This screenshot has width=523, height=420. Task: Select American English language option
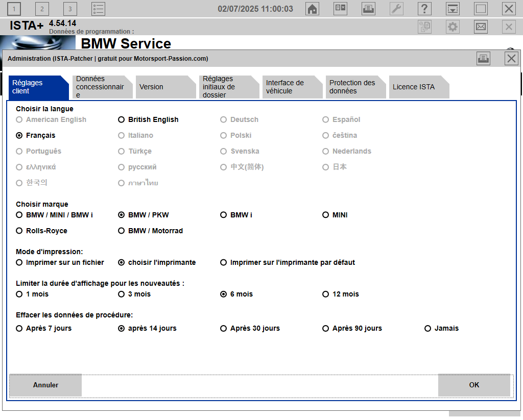pos(51,119)
